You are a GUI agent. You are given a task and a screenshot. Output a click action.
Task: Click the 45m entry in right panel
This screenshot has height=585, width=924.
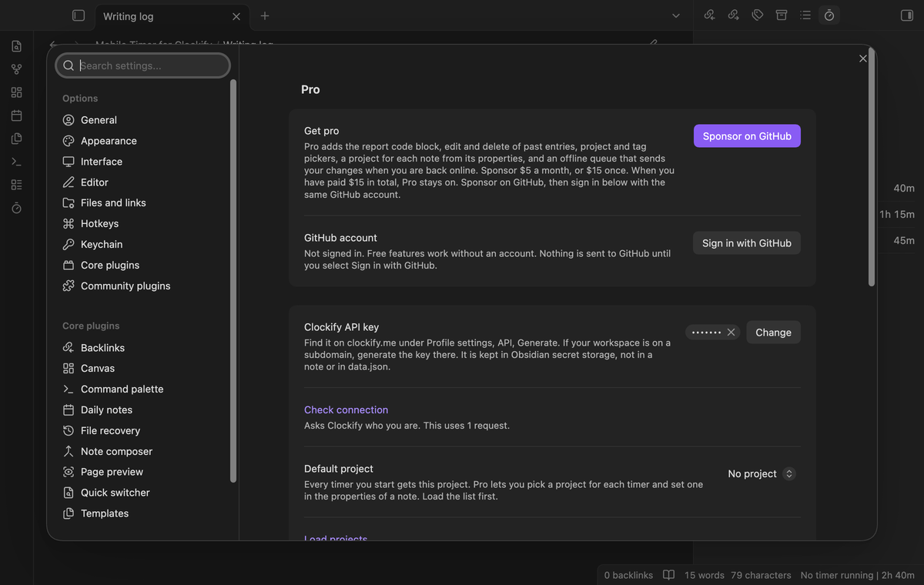(904, 240)
